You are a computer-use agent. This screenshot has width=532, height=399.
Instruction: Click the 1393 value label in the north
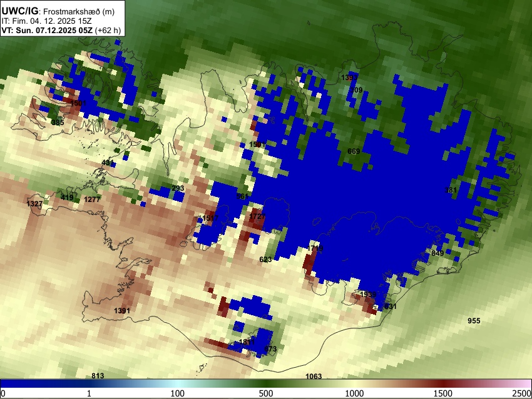coord(349,78)
